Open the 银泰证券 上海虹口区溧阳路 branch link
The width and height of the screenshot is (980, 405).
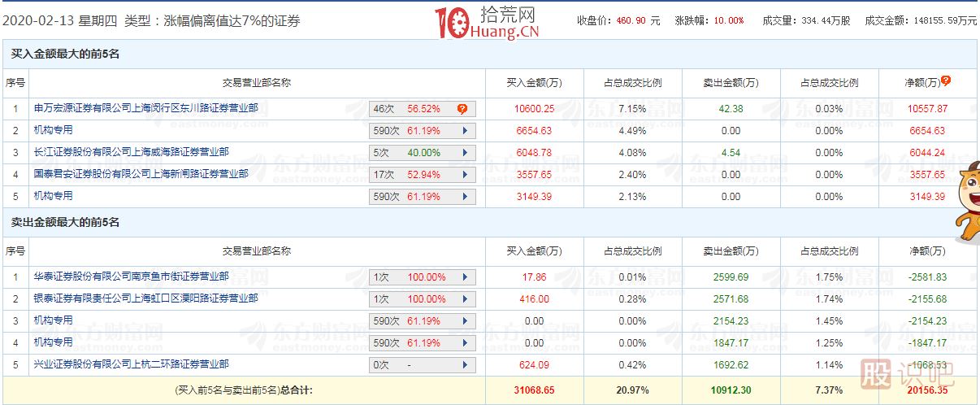click(x=145, y=298)
